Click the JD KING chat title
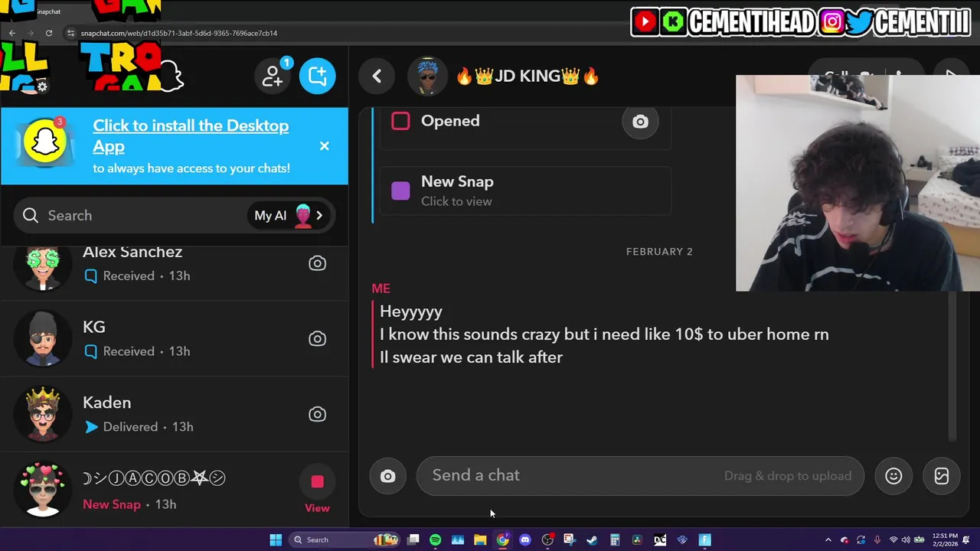This screenshot has height=551, width=980. pos(527,77)
